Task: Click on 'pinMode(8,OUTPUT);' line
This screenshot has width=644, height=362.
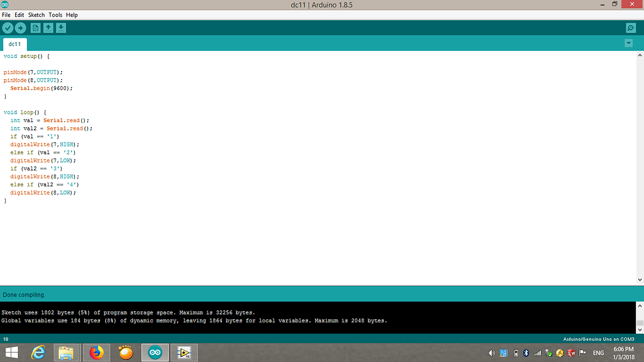Action: (33, 80)
